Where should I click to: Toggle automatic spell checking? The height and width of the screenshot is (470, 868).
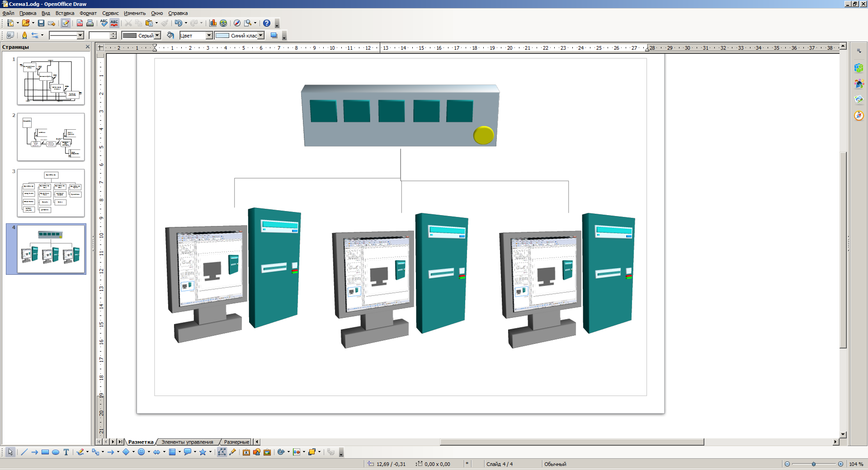pos(114,23)
